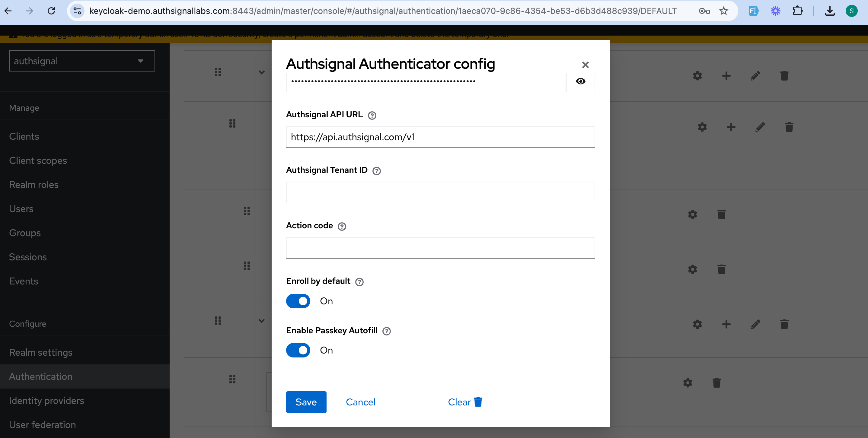Clear the authenticator configuration
Image resolution: width=868 pixels, height=438 pixels.
coord(465,402)
